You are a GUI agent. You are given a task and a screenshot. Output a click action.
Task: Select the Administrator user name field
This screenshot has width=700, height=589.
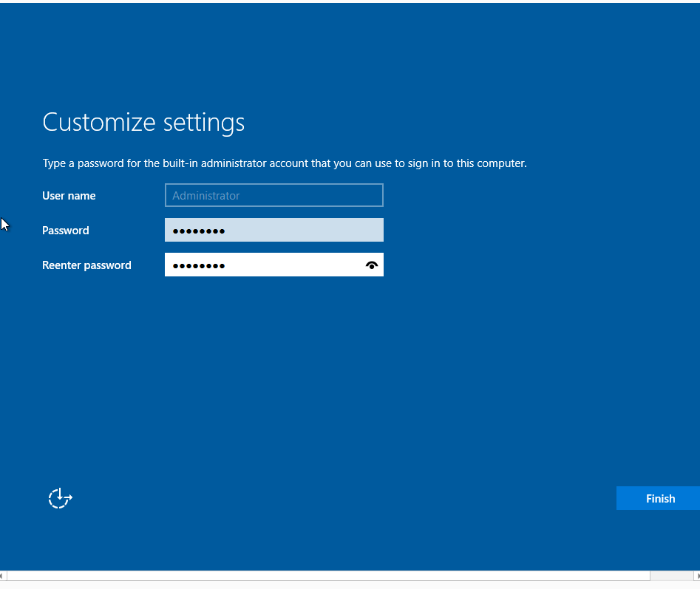point(274,195)
